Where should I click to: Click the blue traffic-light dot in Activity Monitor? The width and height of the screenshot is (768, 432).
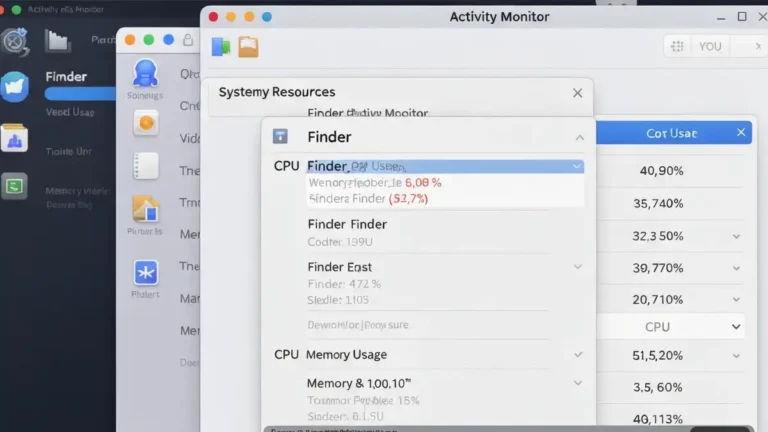pyautogui.click(x=267, y=17)
